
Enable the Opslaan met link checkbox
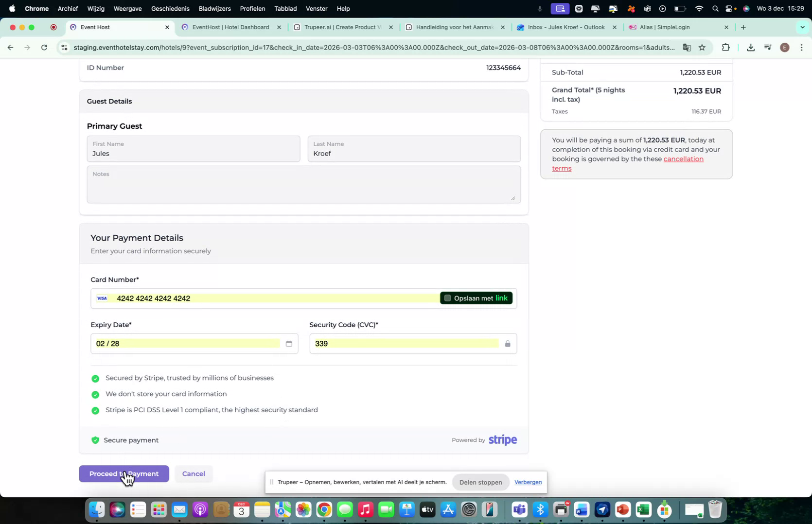(x=447, y=297)
